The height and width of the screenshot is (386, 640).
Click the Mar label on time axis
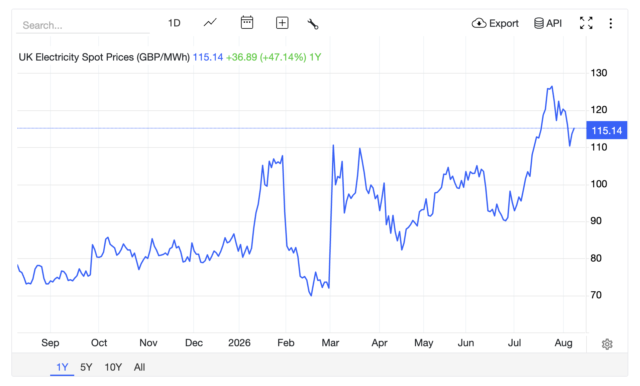[x=330, y=343]
